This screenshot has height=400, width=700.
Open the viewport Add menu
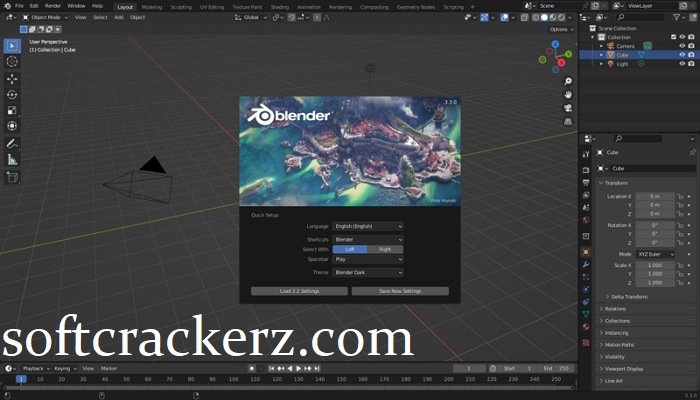coord(119,17)
